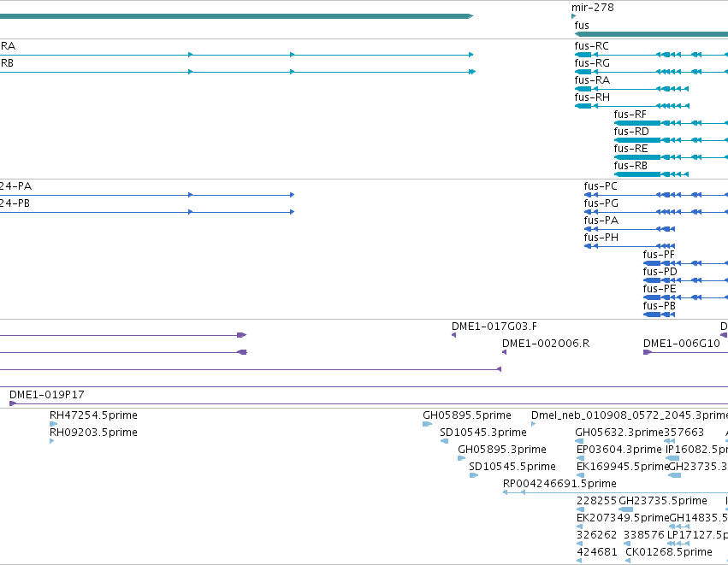Click the SD10545.5prime EST arrow glyph
The width and height of the screenshot is (728, 565).
pyautogui.click(x=474, y=475)
